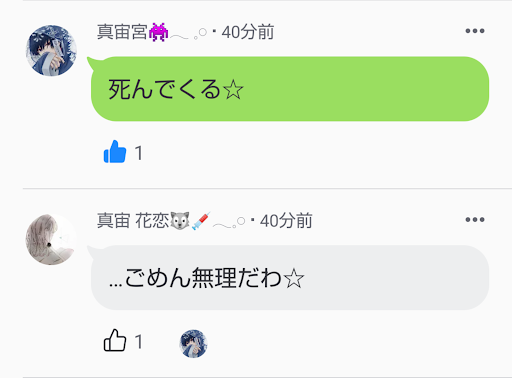Click the username 真宙 花恋
Image resolution: width=512 pixels, height=378 pixels.
coord(133,221)
